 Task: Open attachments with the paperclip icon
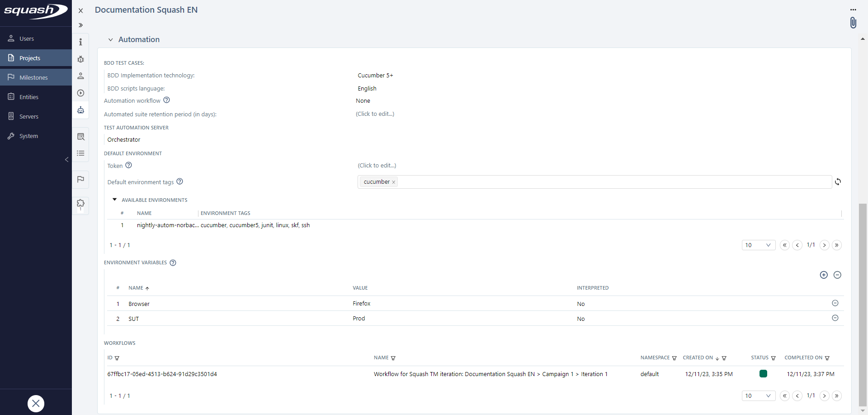(x=854, y=22)
